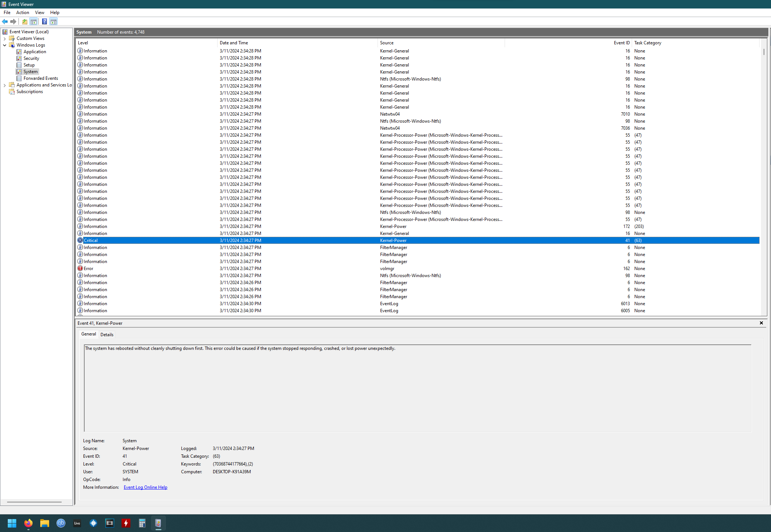The image size is (771, 532).
Task: Open the Event Log Online Help link
Action: 145,487
